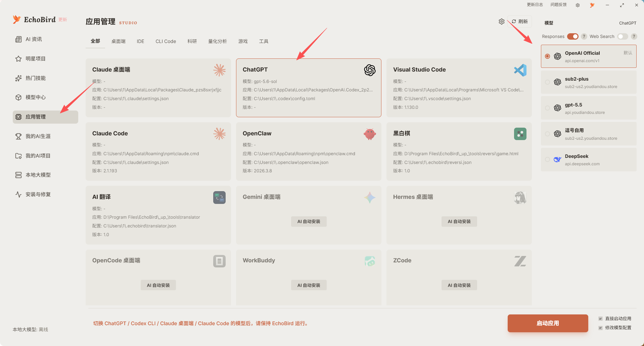
Task: Click the Claude Code starburst icon
Action: coord(220,134)
